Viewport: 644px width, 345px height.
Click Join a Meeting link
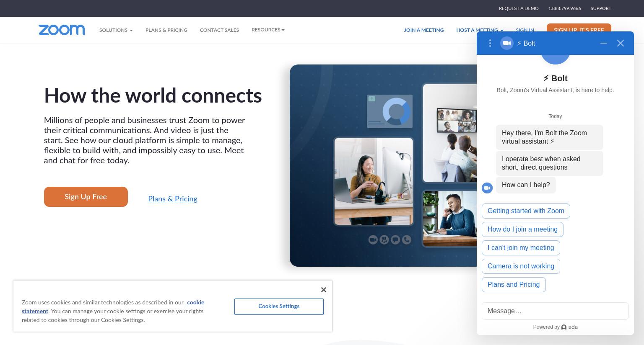pyautogui.click(x=424, y=30)
